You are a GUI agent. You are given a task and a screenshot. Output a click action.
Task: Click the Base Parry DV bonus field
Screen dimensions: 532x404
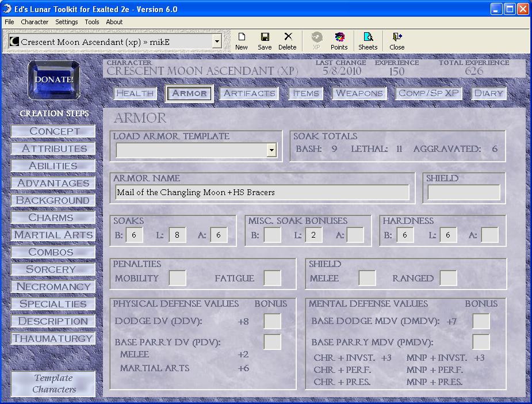[x=273, y=342]
